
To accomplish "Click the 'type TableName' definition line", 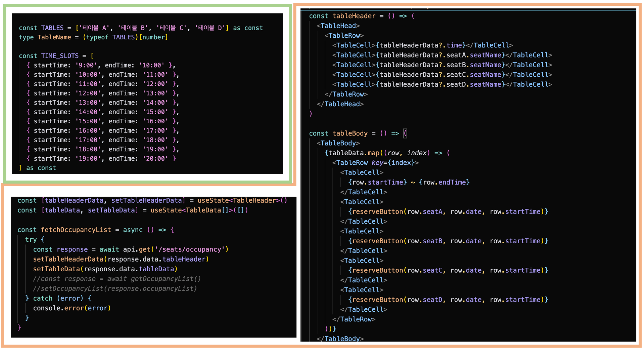I will 93,37.
